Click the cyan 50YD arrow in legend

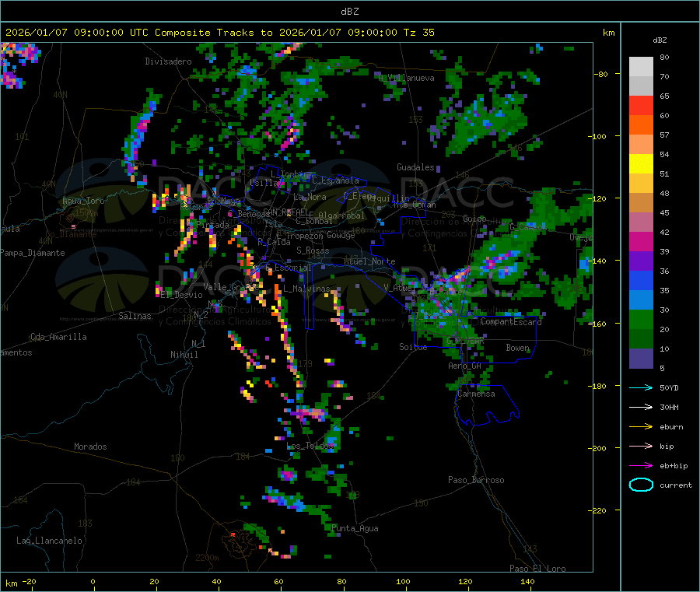tap(641, 387)
